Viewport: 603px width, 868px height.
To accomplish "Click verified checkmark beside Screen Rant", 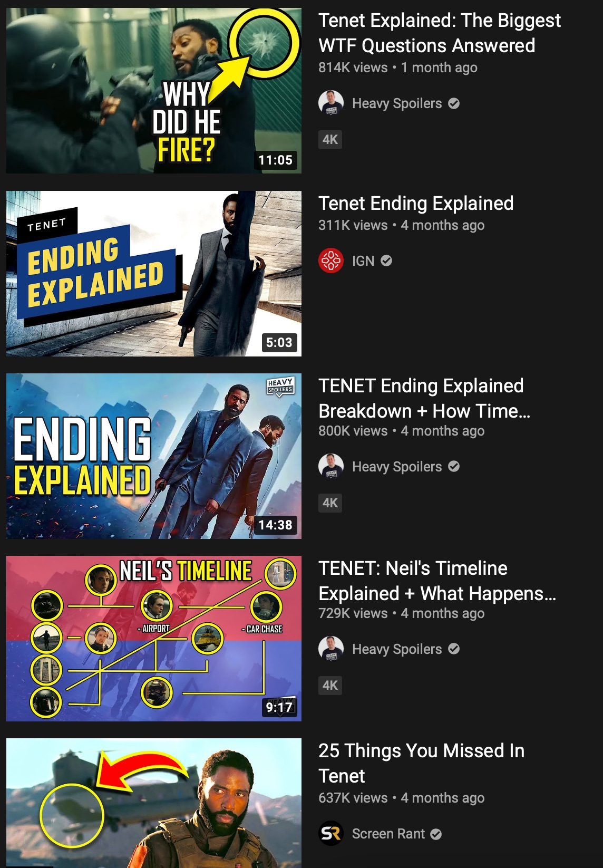I will pyautogui.click(x=436, y=834).
